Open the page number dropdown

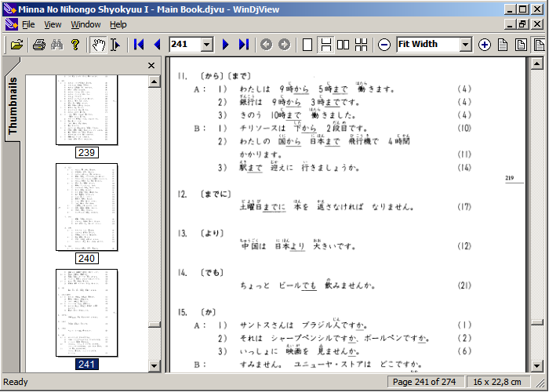point(207,45)
